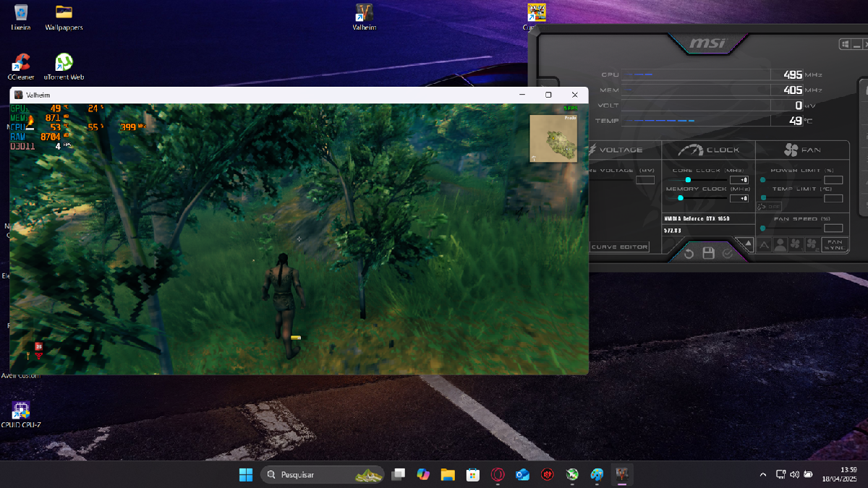Click the save profile floppy icon

point(709,253)
